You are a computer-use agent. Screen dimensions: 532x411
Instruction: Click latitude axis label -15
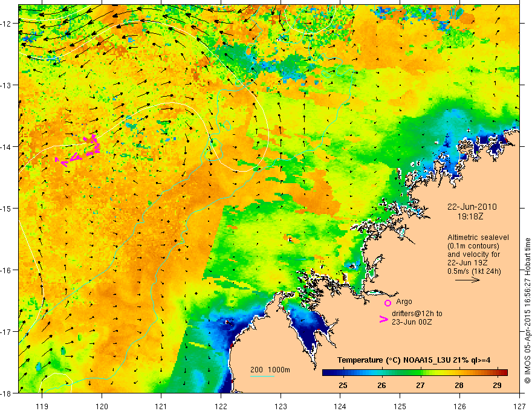click(7, 208)
